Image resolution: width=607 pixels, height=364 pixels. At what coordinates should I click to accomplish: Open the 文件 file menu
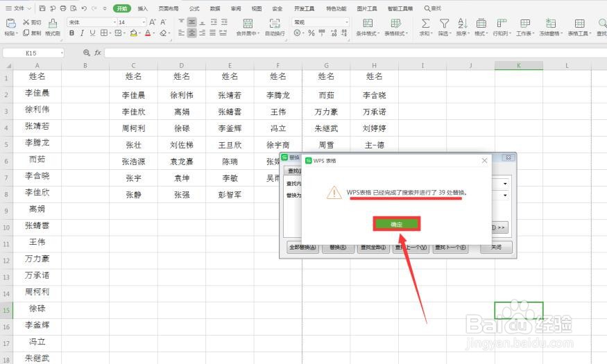[18, 8]
